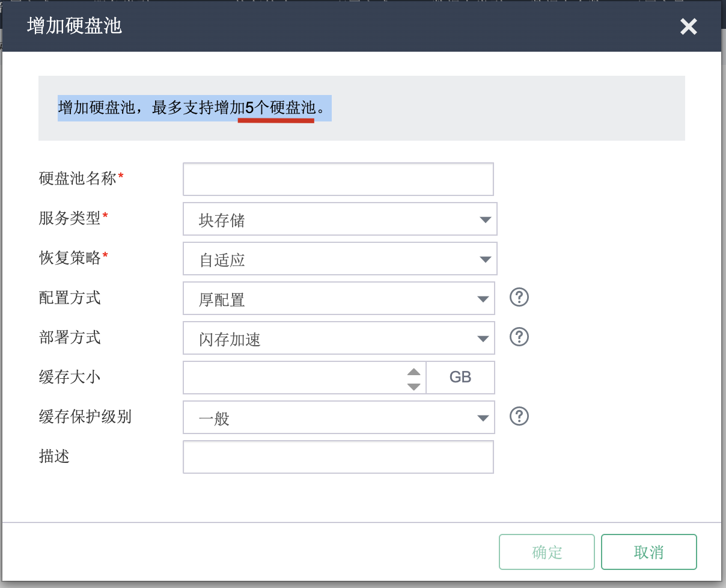
Task: Open the 配置方式 dropdown
Action: pos(338,298)
